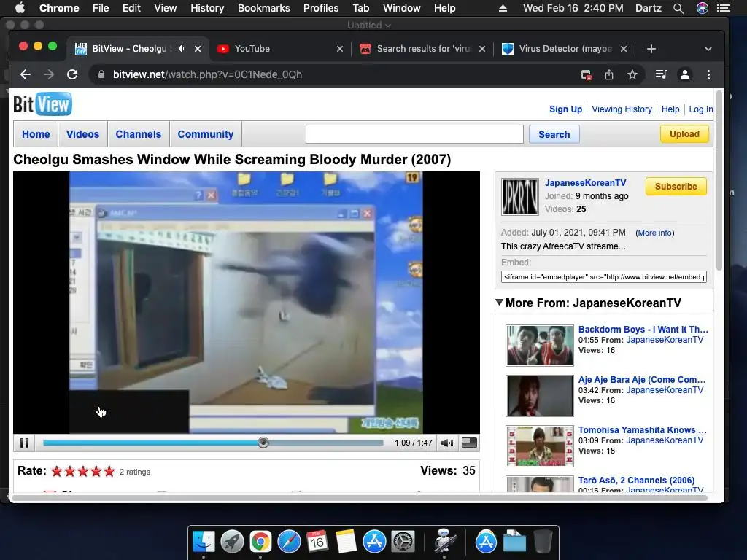This screenshot has height=560, width=747.
Task: Select the embed code text field
Action: point(603,276)
